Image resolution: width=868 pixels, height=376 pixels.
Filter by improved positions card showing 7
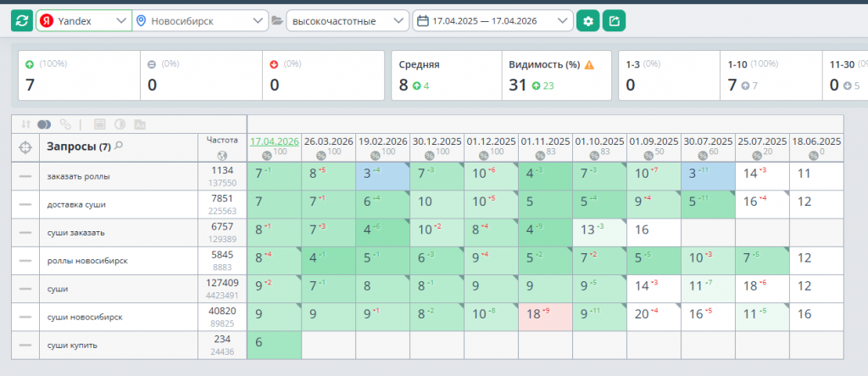pos(79,75)
